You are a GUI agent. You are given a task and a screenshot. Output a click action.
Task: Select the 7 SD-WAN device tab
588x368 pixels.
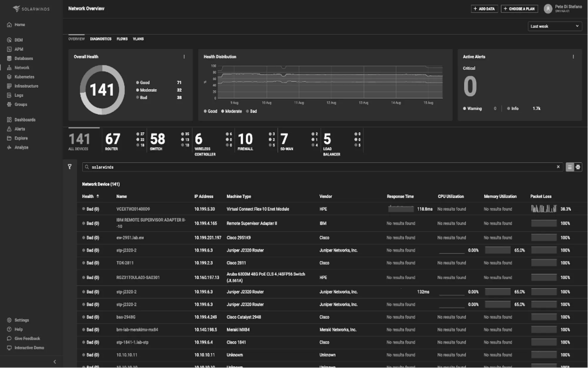tap(299, 141)
